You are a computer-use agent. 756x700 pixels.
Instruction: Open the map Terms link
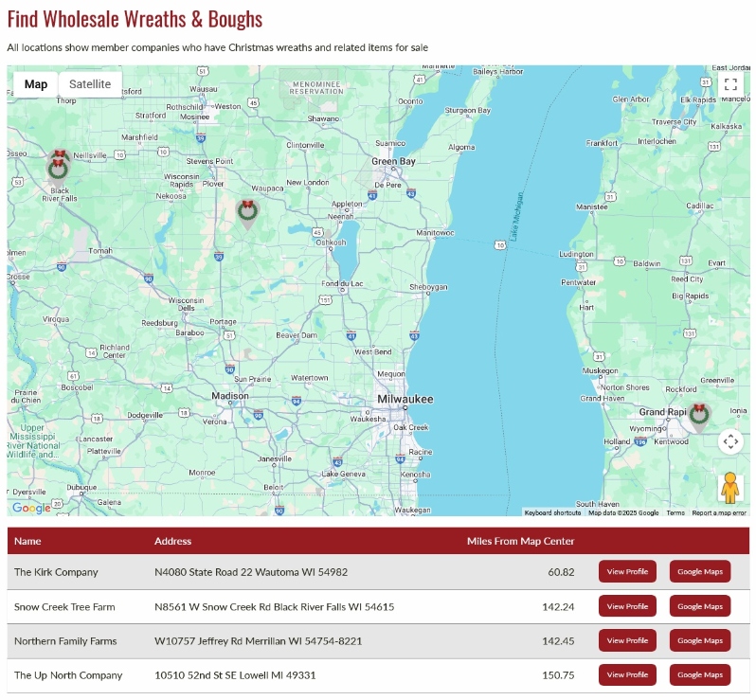(x=675, y=512)
